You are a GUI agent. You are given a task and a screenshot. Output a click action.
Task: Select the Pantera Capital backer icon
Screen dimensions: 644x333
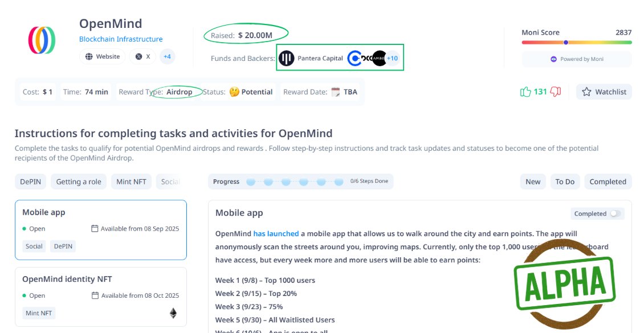(x=287, y=58)
